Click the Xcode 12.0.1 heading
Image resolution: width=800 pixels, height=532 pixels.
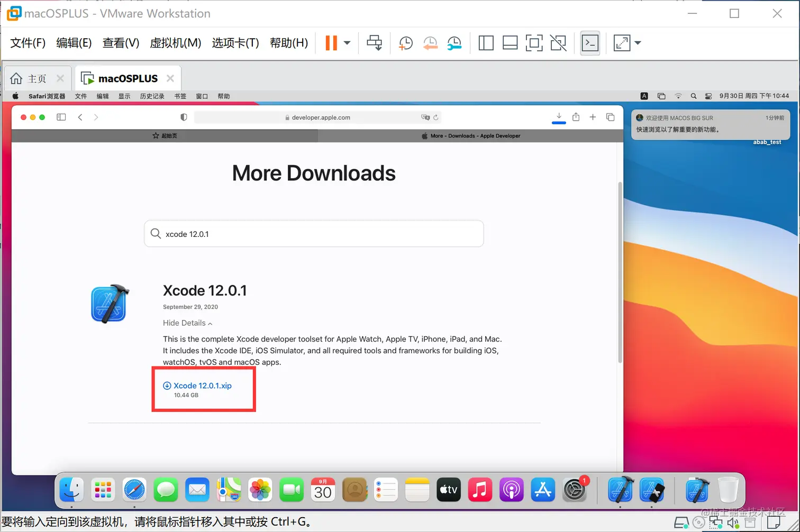[205, 290]
